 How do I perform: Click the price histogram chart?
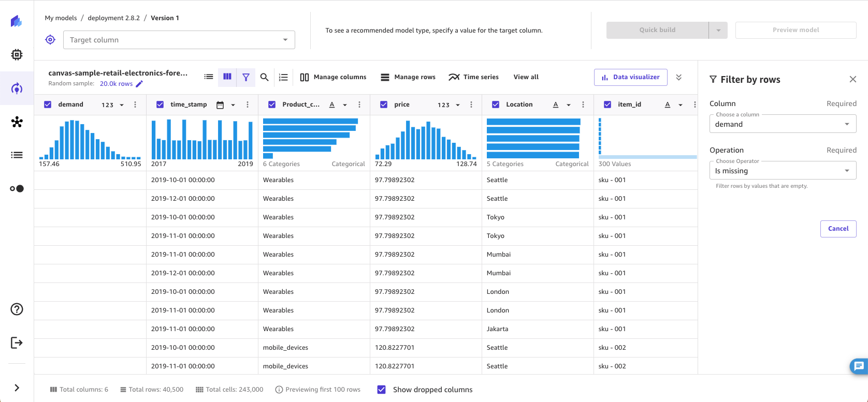point(426,140)
